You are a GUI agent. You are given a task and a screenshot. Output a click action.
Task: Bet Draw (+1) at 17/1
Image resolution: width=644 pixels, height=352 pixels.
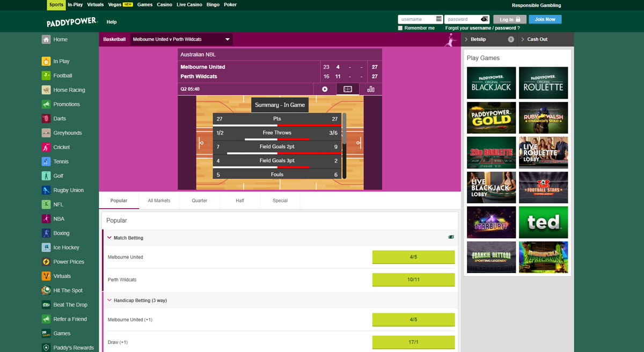(x=413, y=342)
